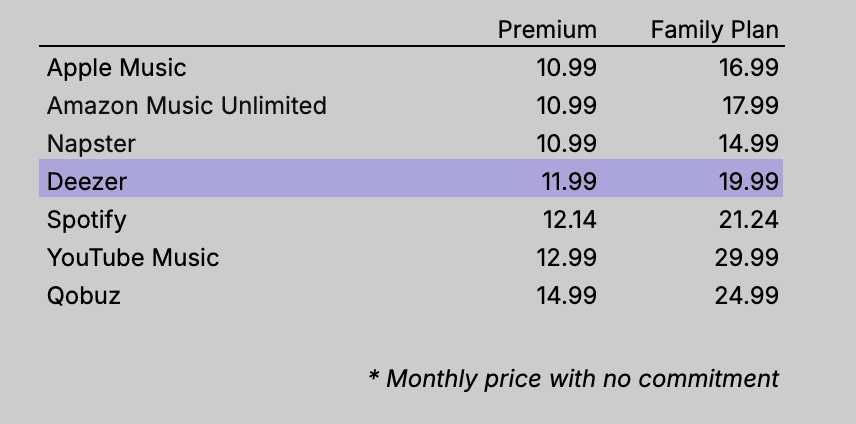The image size is (856, 424).
Task: Click Spotify family plan price 21.24
Action: tap(748, 219)
